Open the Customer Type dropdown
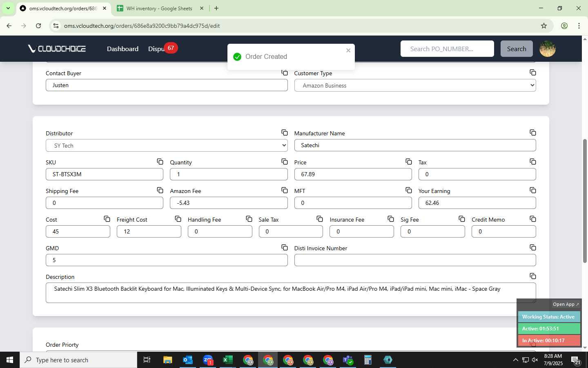588x368 pixels. (x=415, y=85)
